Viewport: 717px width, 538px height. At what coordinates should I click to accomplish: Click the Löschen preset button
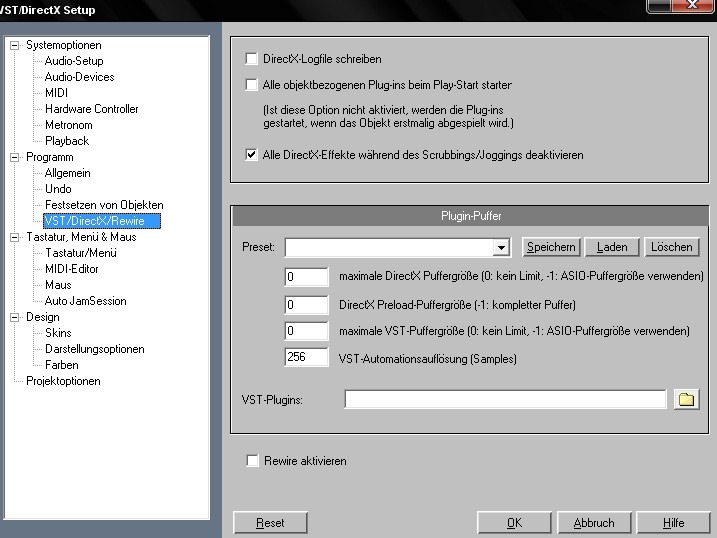(x=671, y=247)
